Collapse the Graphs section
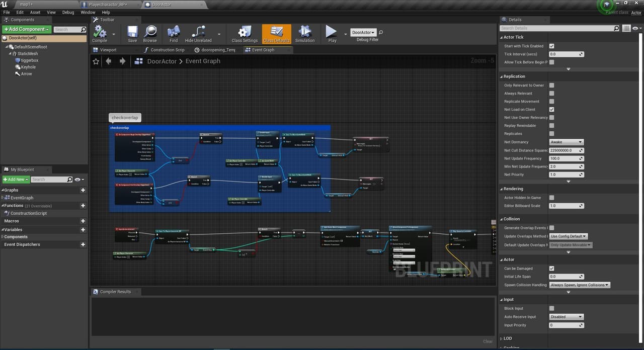Screen dimensions: 644x350 pos(3,190)
